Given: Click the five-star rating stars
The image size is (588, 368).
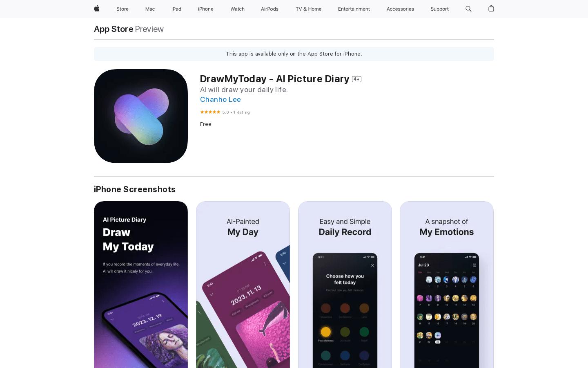Looking at the screenshot, I should click(210, 112).
